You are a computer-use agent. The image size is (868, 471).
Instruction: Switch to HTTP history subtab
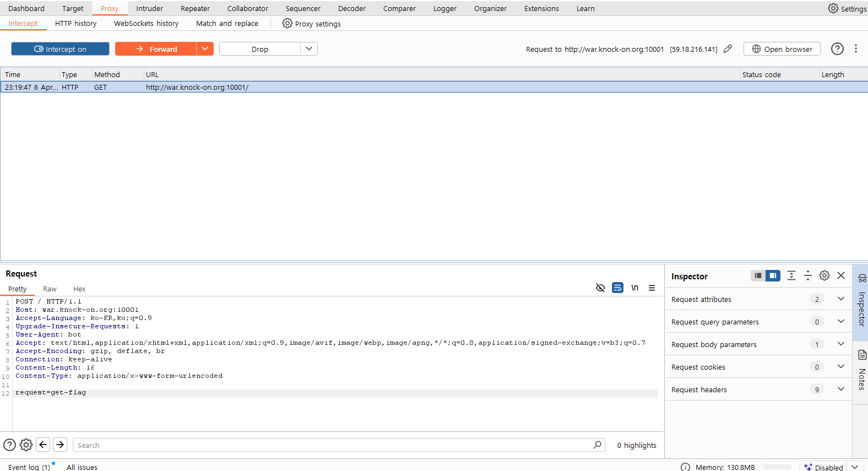pos(76,23)
